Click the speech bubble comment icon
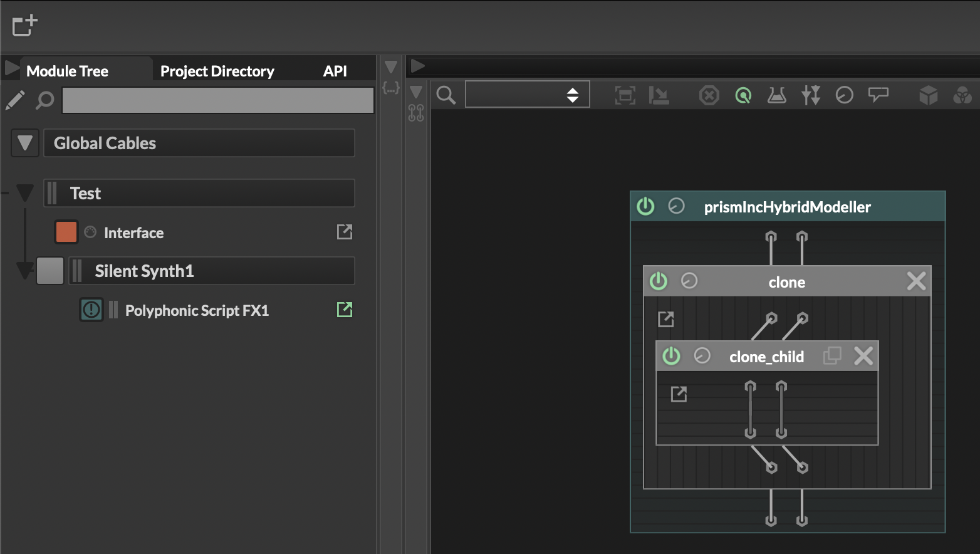Image resolution: width=980 pixels, height=554 pixels. tap(878, 95)
